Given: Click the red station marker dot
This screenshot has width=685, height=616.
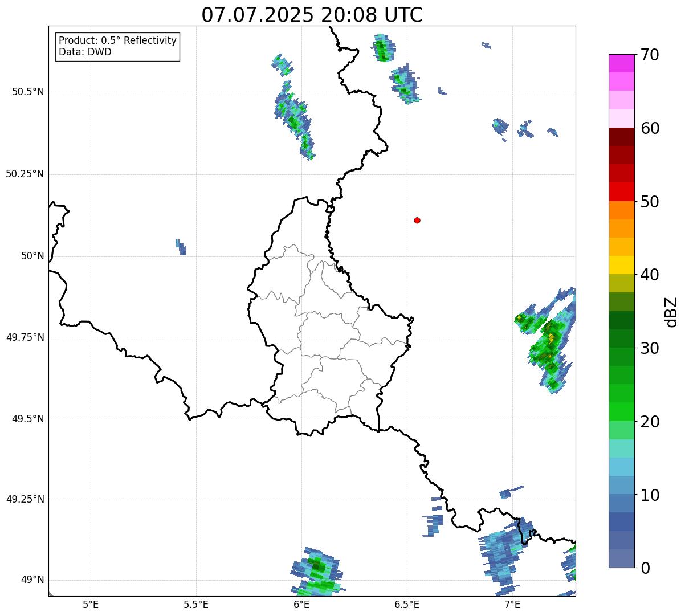Looking at the screenshot, I should pyautogui.click(x=417, y=220).
